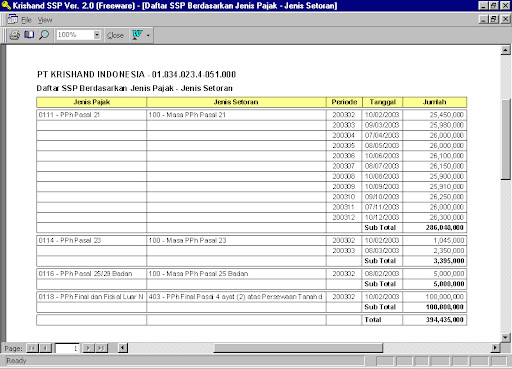Screen dimensions: 512x369
Task: Click the vertical scrollbar down arrow
Action: 505,337
